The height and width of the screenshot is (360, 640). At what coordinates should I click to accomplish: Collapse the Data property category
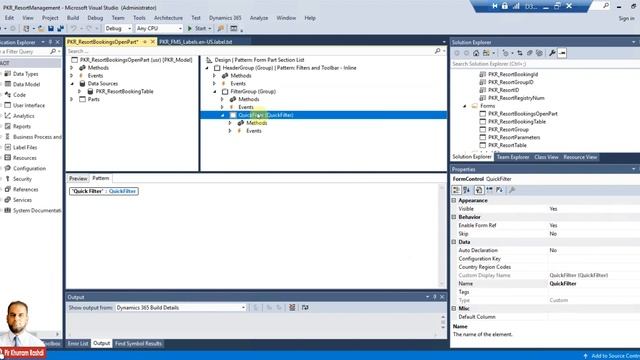(x=454, y=242)
